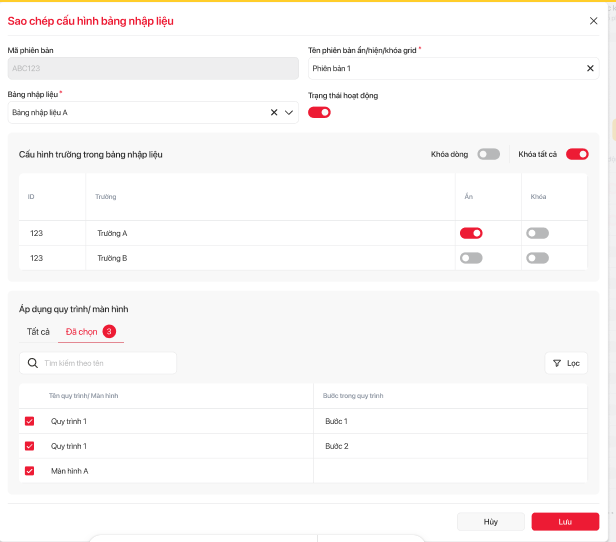
Task: Turn off Ẩn for Trường A
Action: point(471,233)
